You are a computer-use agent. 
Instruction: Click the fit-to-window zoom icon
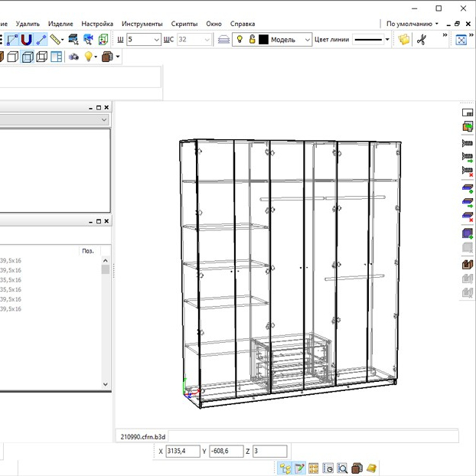point(461,40)
